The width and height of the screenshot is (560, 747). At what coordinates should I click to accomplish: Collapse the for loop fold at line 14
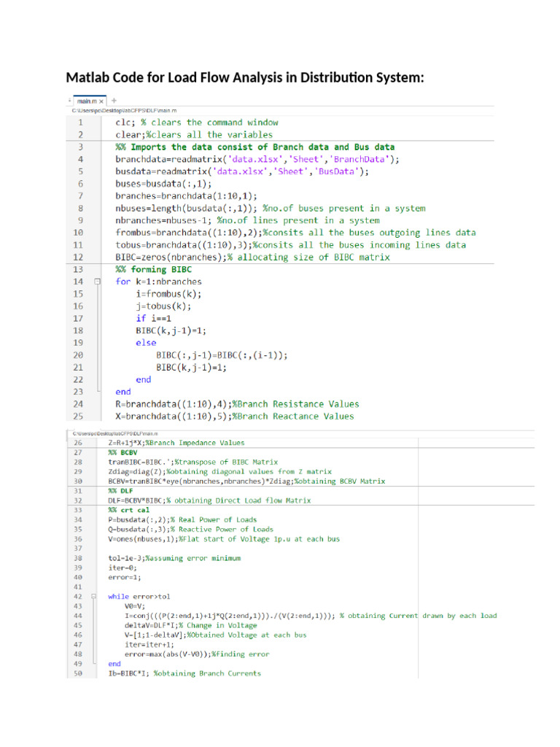coord(98,282)
